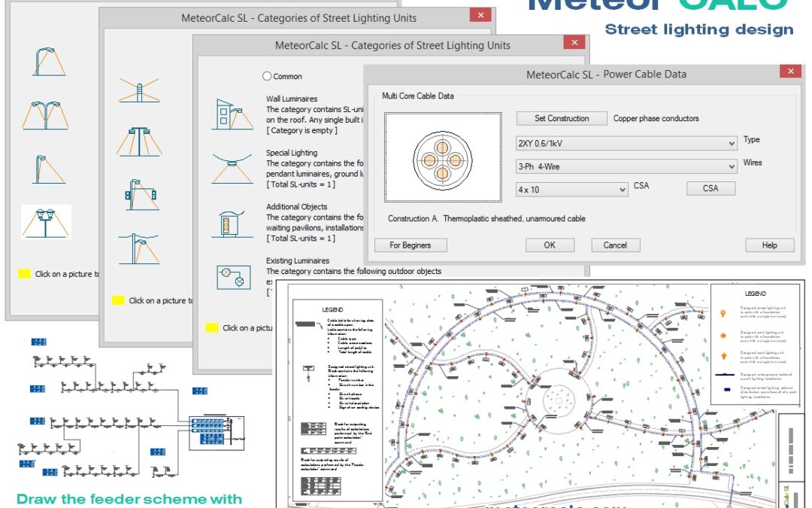Click the 'Multi Core Cable Data' group label
The image size is (812, 508).
point(417,96)
